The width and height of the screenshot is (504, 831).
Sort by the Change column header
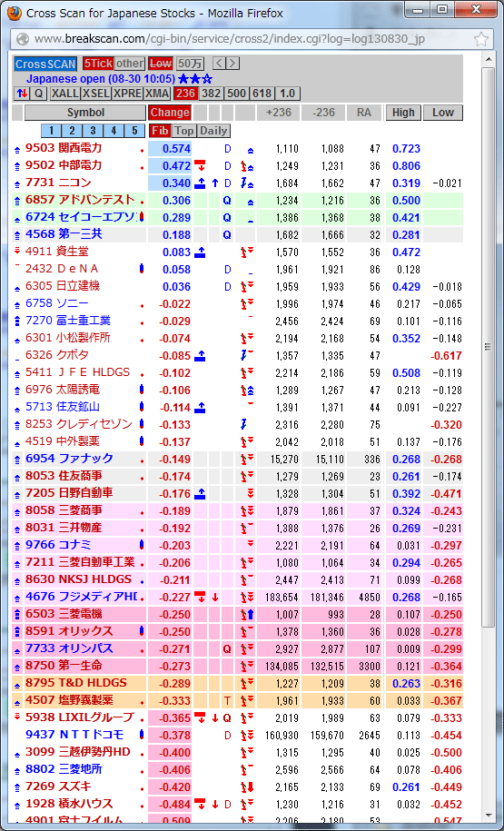coord(170,113)
